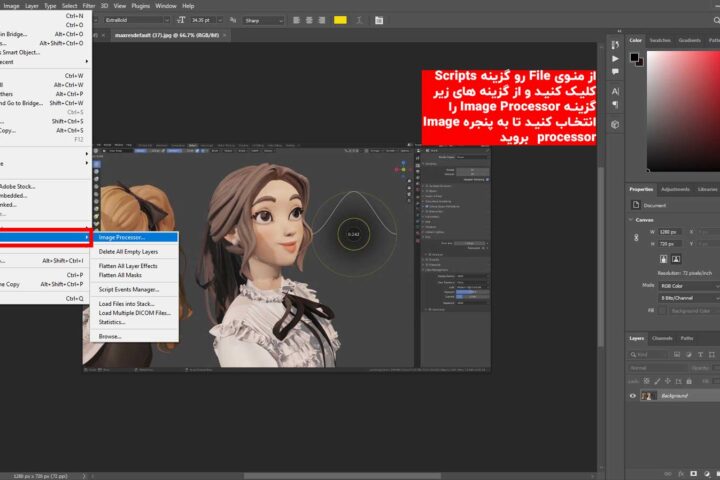Image resolution: width=720 pixels, height=480 pixels.
Task: Set canvas orientation to landscape
Action: [676, 259]
